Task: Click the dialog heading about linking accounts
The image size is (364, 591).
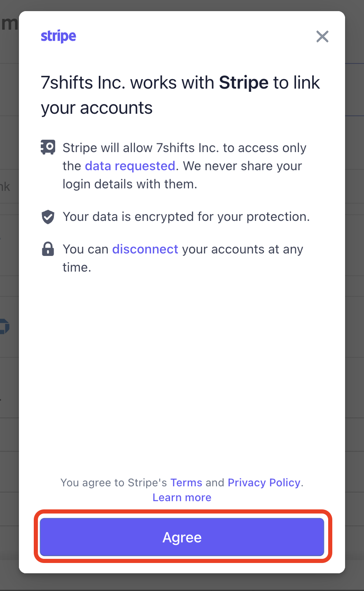Action: point(180,95)
